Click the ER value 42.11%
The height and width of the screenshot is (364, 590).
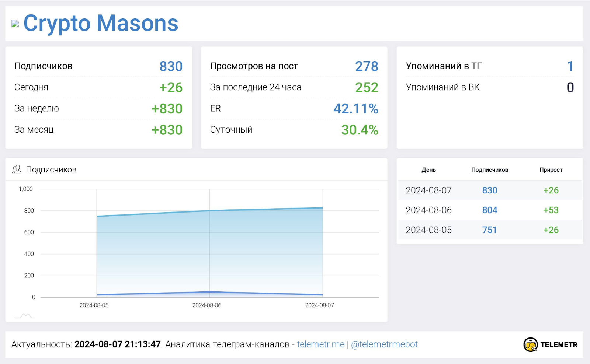coord(356,109)
